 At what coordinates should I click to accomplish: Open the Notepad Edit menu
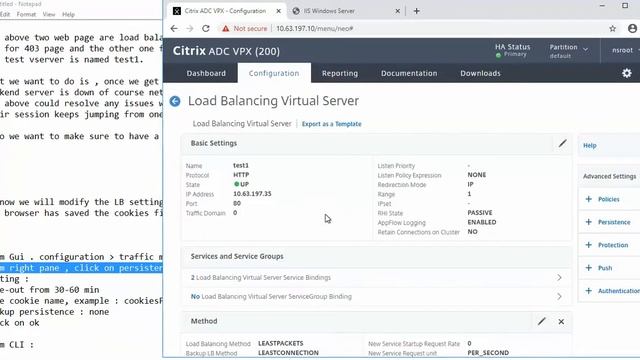tap(5, 14)
